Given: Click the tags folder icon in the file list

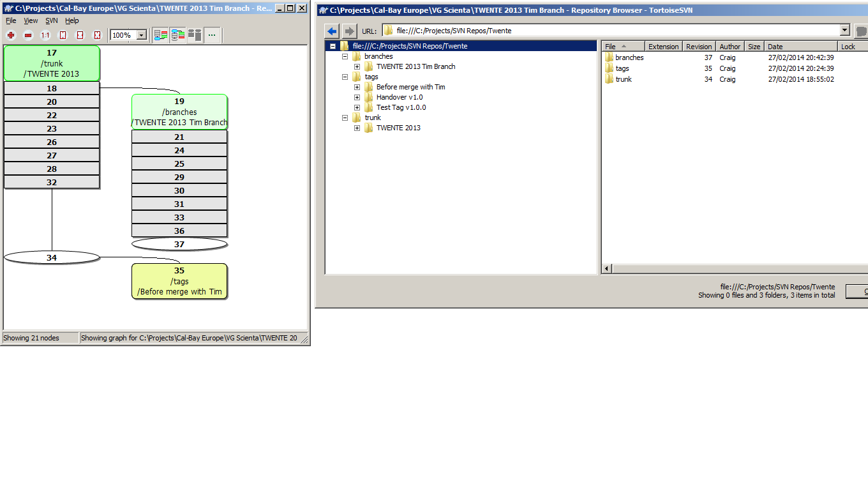Looking at the screenshot, I should 610,68.
